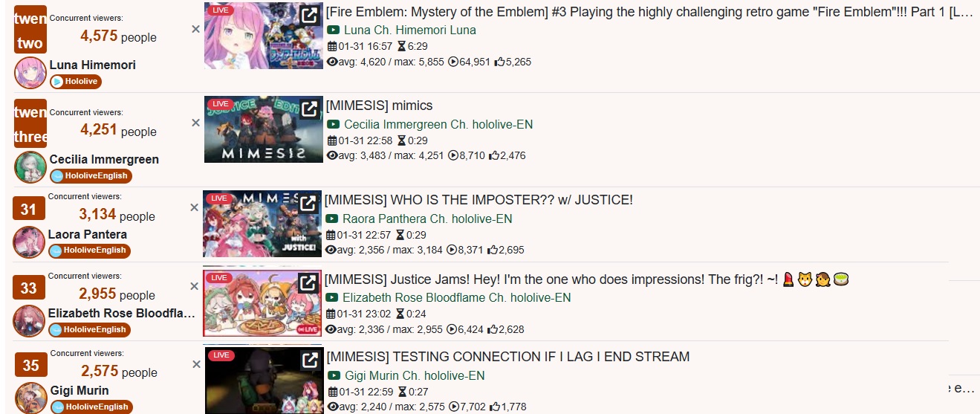This screenshot has width=980, height=414.
Task: Close Gigi Murin's row using X
Action: 196,364
